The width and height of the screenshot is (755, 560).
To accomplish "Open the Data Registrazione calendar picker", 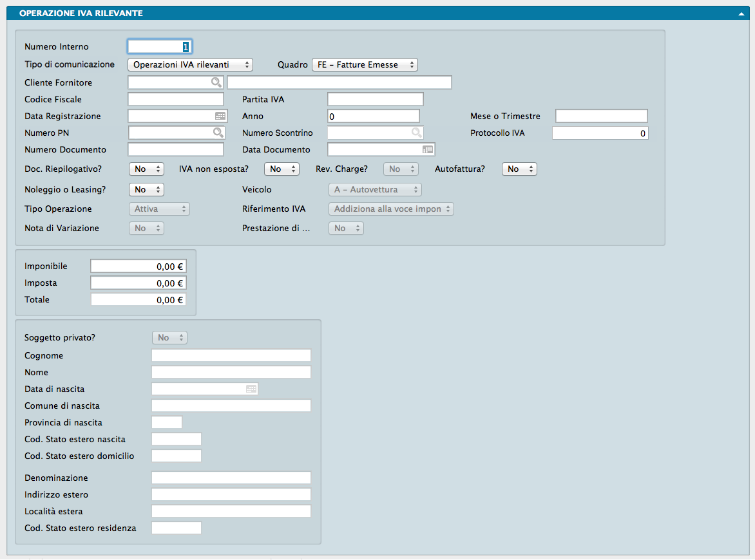I will click(x=220, y=116).
